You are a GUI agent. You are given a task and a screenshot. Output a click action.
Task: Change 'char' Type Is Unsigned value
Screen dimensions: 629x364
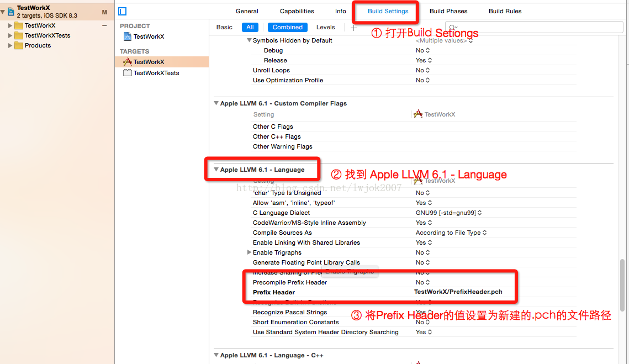coord(422,193)
